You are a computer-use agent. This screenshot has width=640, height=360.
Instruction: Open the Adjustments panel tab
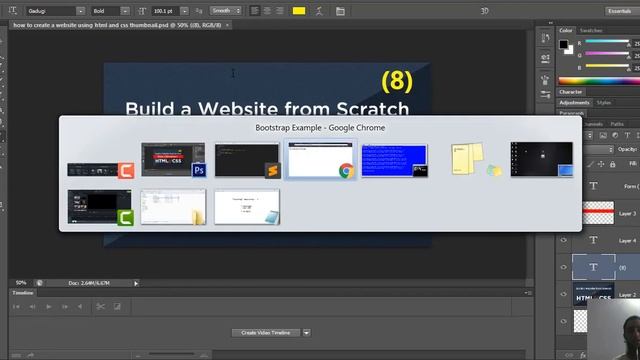pyautogui.click(x=574, y=103)
